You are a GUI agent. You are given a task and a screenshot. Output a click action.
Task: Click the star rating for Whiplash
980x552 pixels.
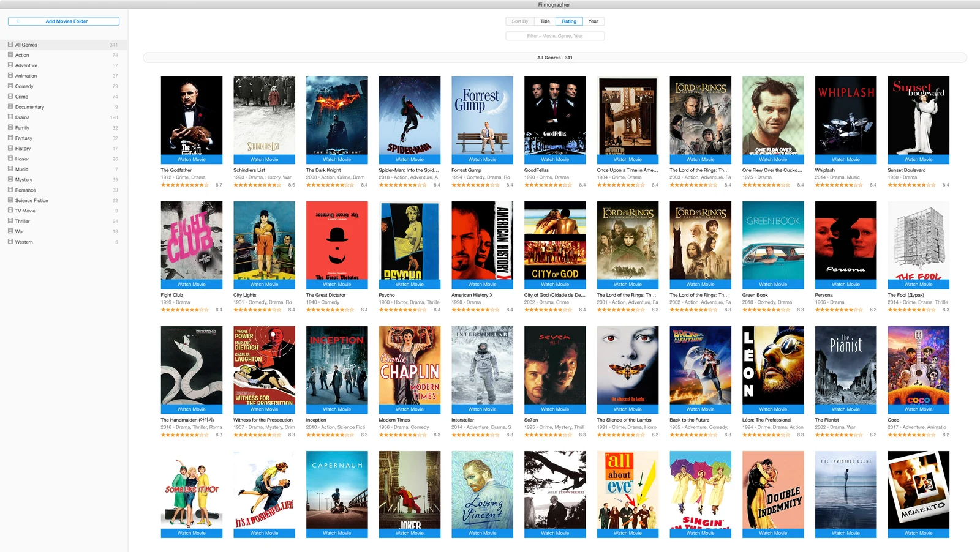coord(839,185)
